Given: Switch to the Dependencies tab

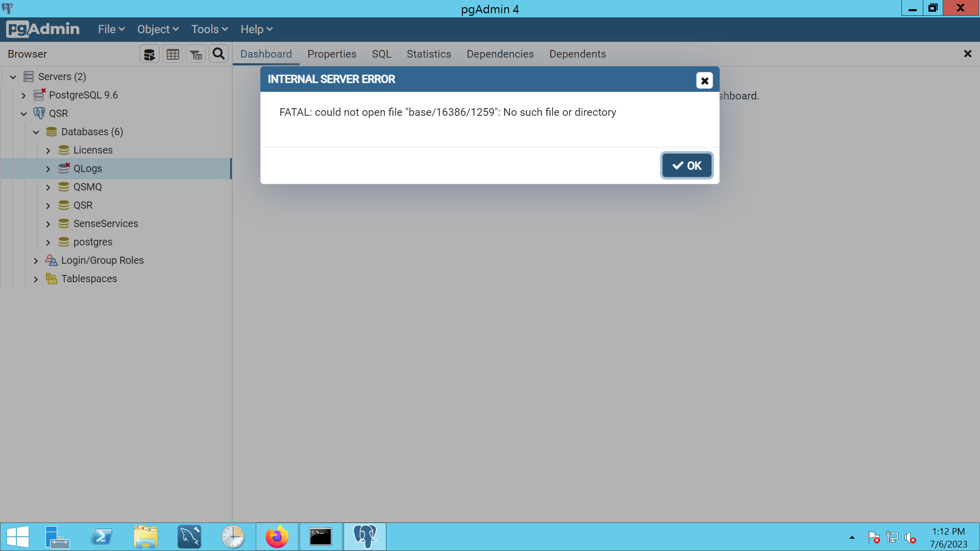Looking at the screenshot, I should click(x=500, y=54).
